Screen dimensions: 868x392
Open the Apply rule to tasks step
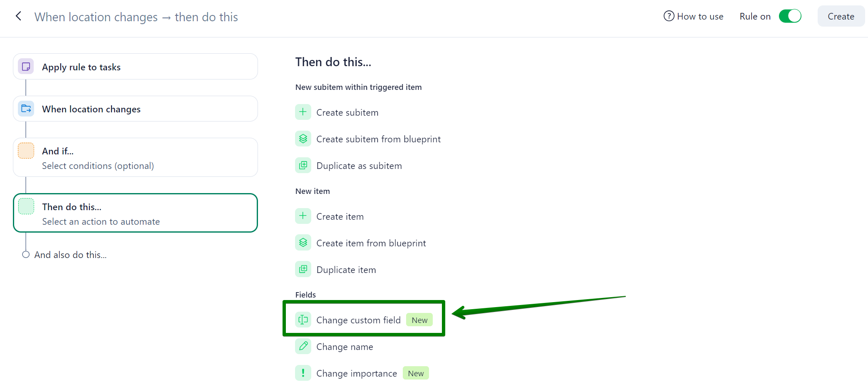coord(135,67)
